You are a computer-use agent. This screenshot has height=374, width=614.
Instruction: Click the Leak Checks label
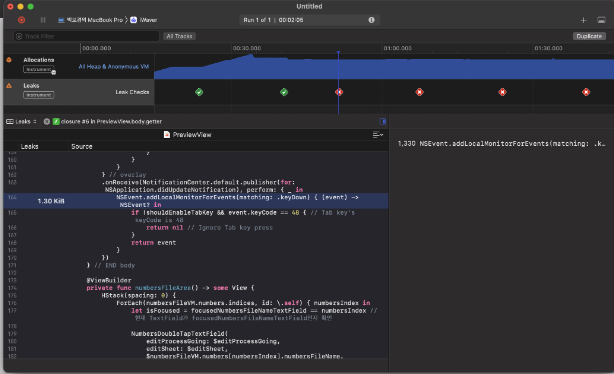click(132, 92)
